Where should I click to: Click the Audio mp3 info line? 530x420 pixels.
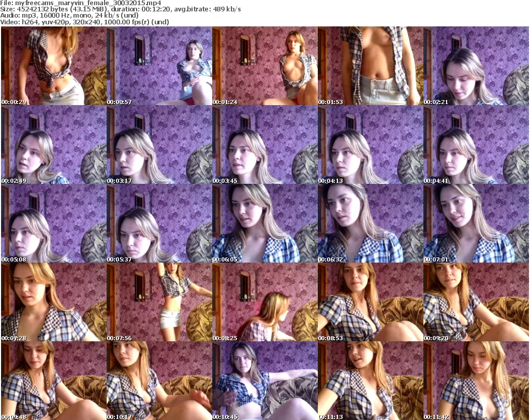(69, 16)
